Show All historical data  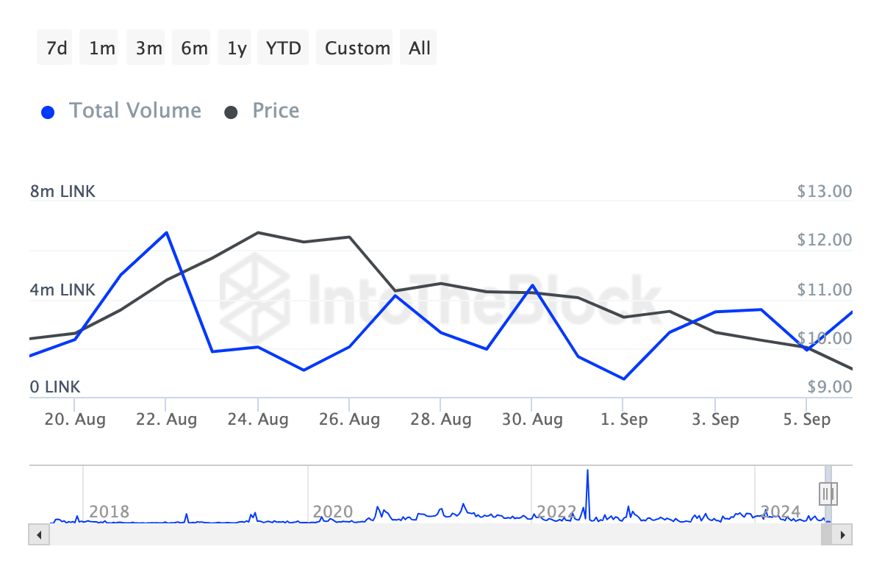tap(420, 48)
